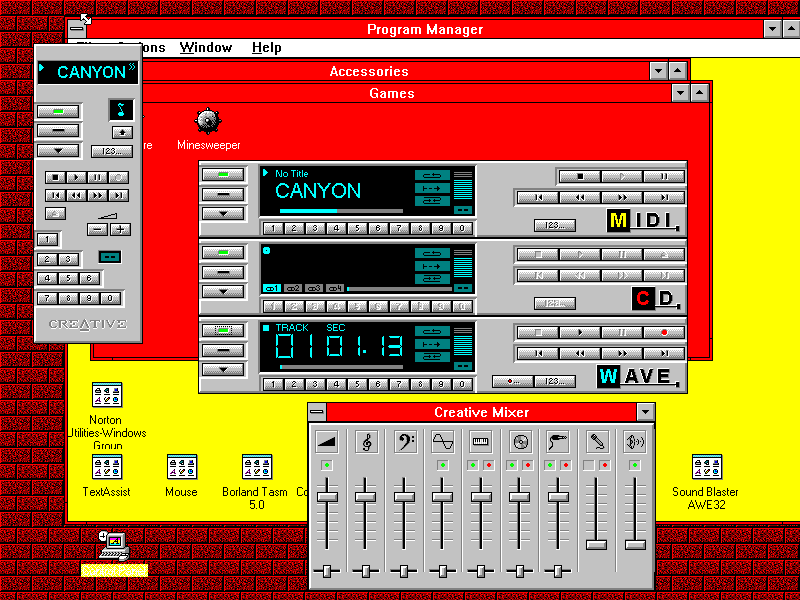
Task: Open the Program Manager control-menu box
Action: coord(77,29)
